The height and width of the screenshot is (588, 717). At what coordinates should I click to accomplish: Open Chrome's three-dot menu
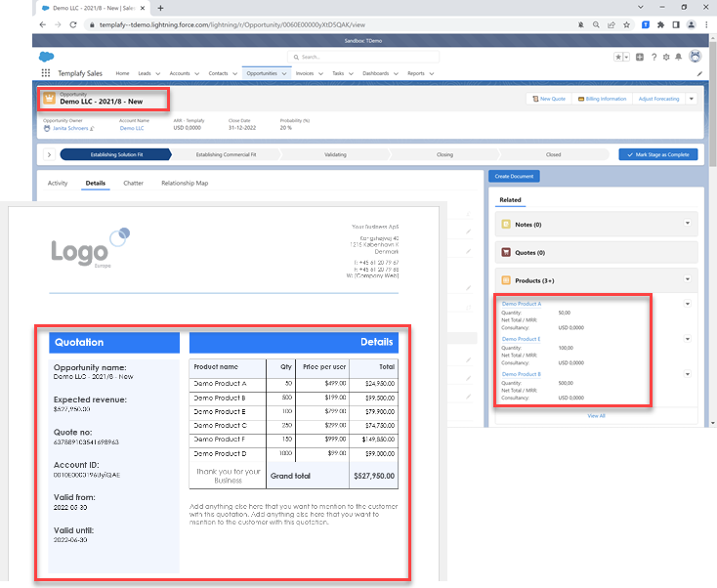706,24
